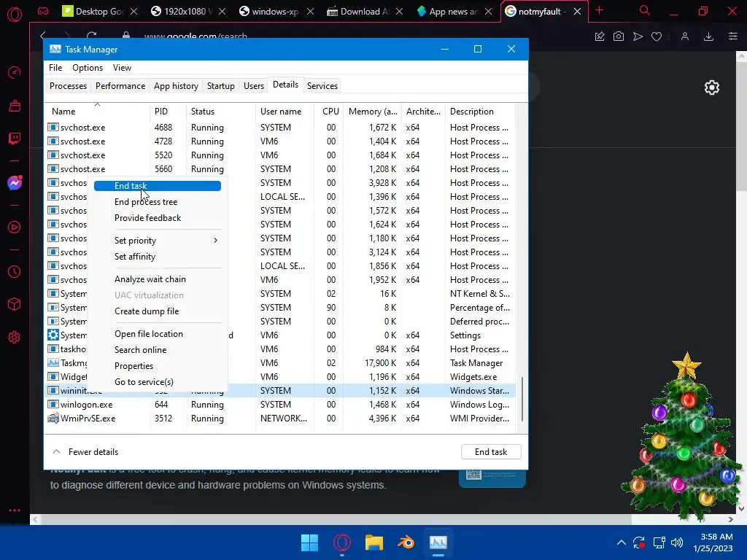747x560 pixels.
Task: Choose Search online menu entry
Action: coord(141,350)
